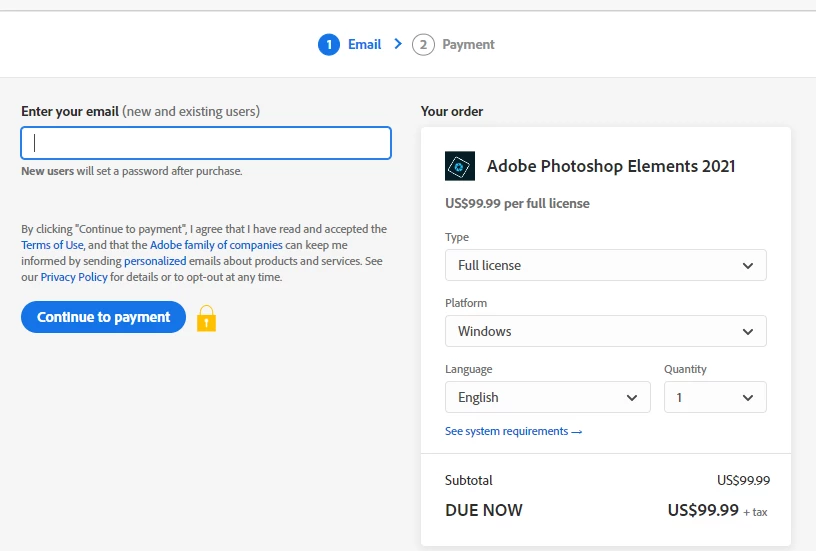The width and height of the screenshot is (816, 551).
Task: Click into the email input field
Action: point(206,143)
